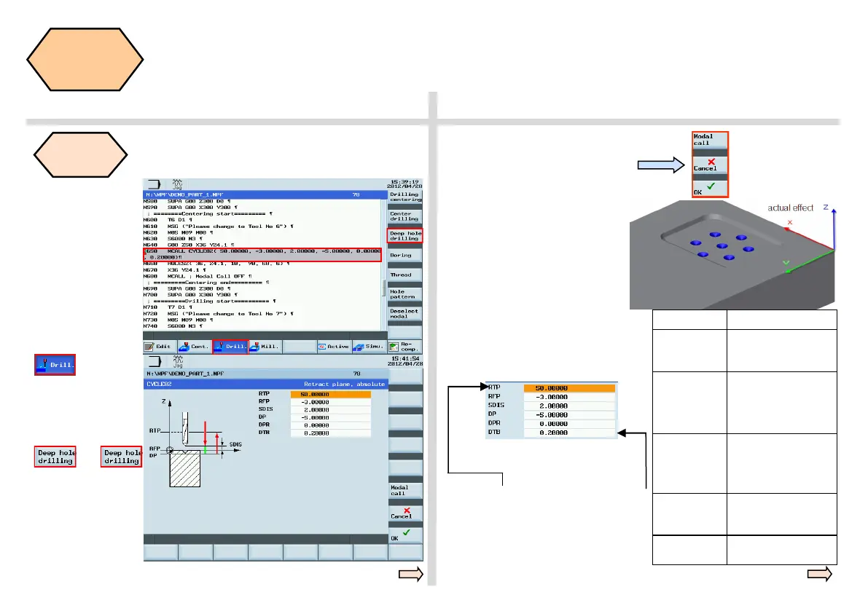Click the line "MCALL ; Modal Call OFF"
Viewport: 868px width, 611px height.
pyautogui.click(x=198, y=277)
